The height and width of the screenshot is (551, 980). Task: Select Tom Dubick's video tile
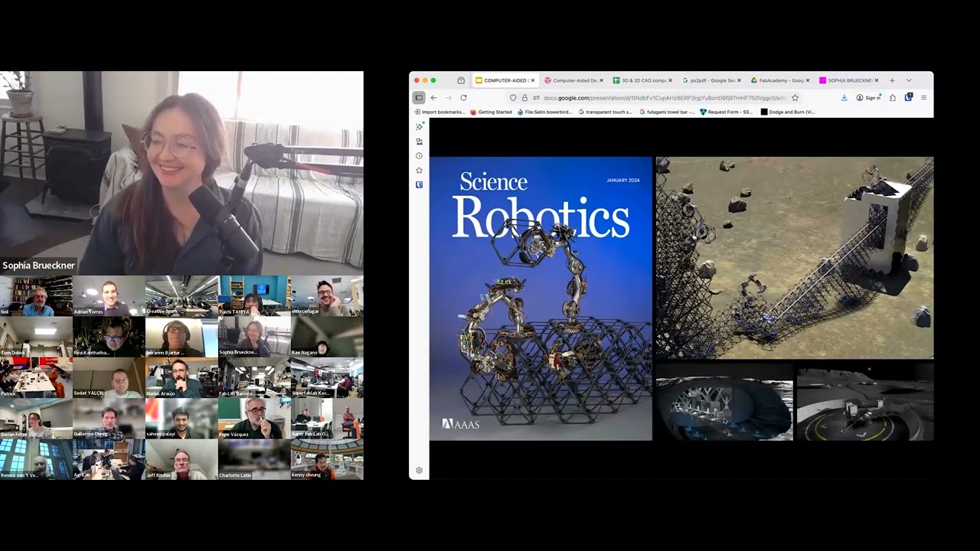[x=36, y=337]
